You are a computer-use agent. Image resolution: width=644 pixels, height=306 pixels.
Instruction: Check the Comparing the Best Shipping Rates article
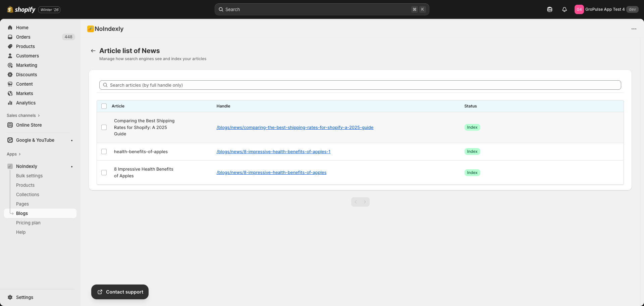coord(104,127)
